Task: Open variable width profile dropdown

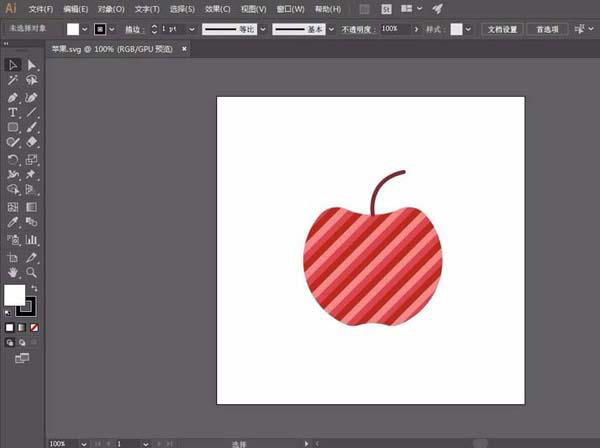Action: (262, 29)
